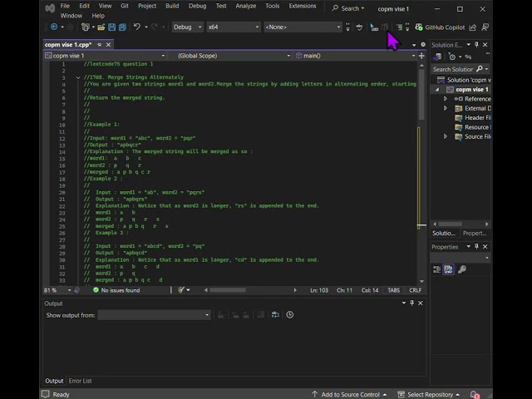This screenshot has width=532, height=399.
Task: Click the Output timestamp clock icon
Action: (x=290, y=314)
